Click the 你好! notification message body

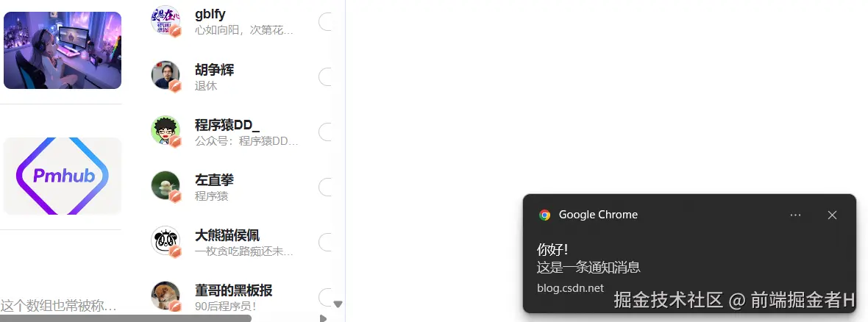588,259
